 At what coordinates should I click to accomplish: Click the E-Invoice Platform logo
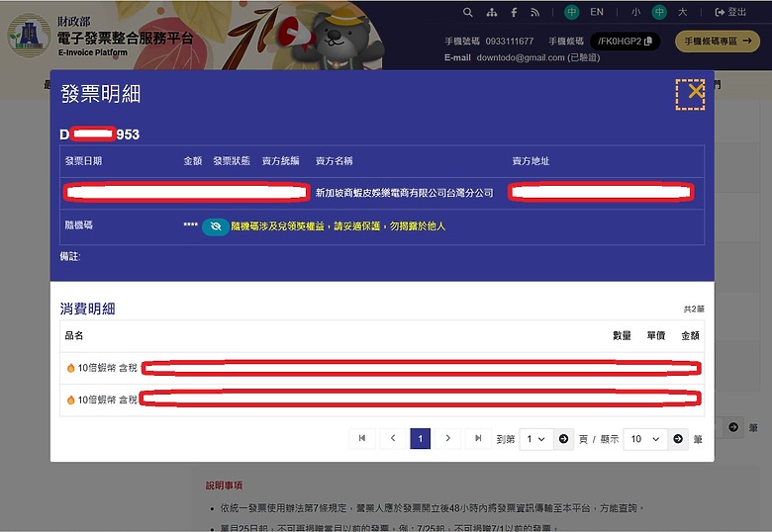[x=100, y=37]
